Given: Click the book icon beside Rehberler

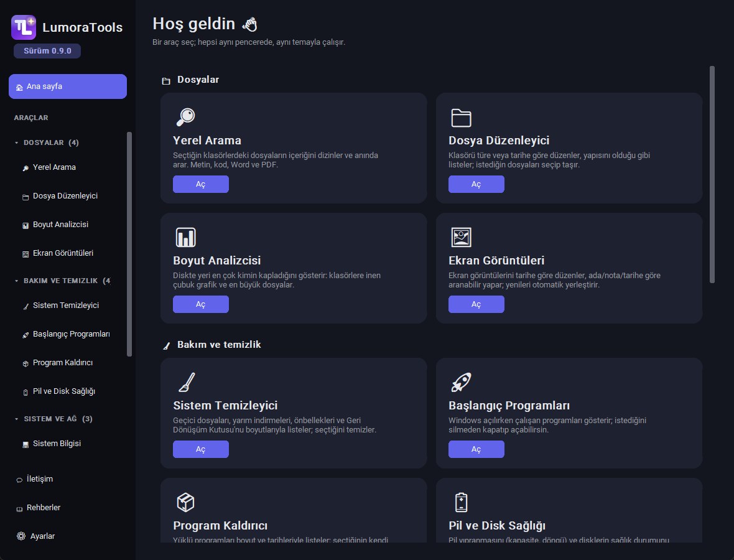Looking at the screenshot, I should click(19, 509).
